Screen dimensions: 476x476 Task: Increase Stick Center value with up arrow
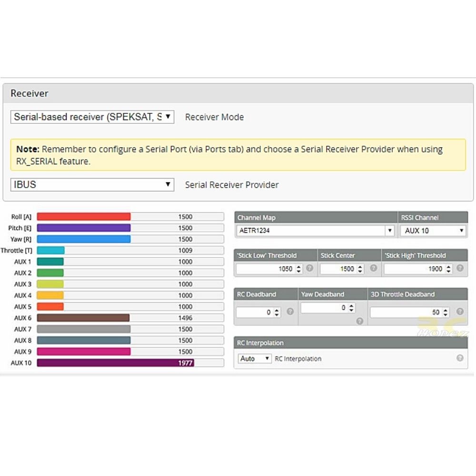(360, 267)
